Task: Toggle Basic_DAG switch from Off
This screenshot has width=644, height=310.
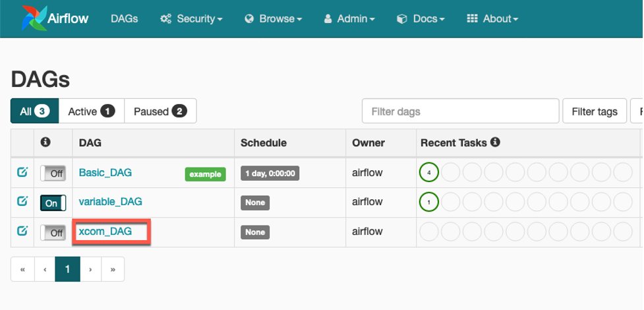Action: tap(53, 173)
